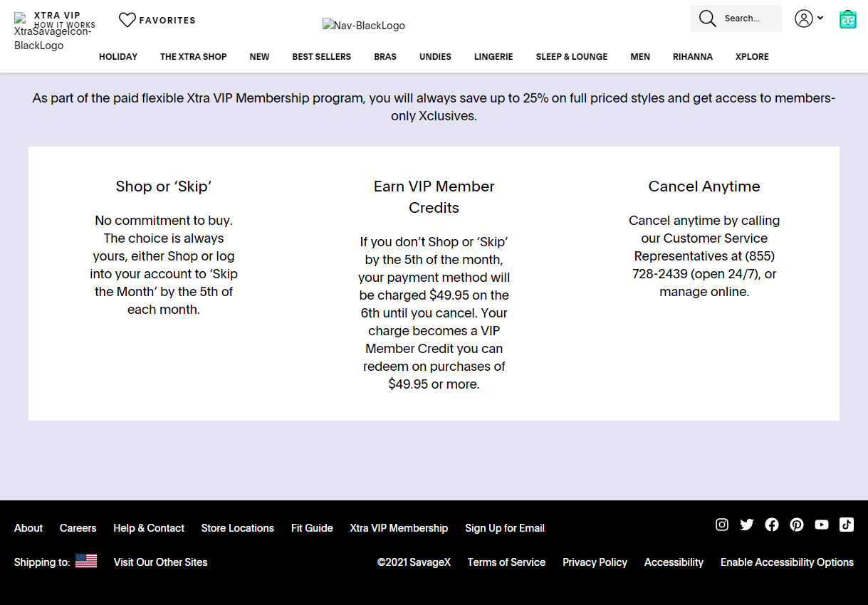The height and width of the screenshot is (605, 868).
Task: Open the Fit Guide footer link
Action: [x=312, y=528]
